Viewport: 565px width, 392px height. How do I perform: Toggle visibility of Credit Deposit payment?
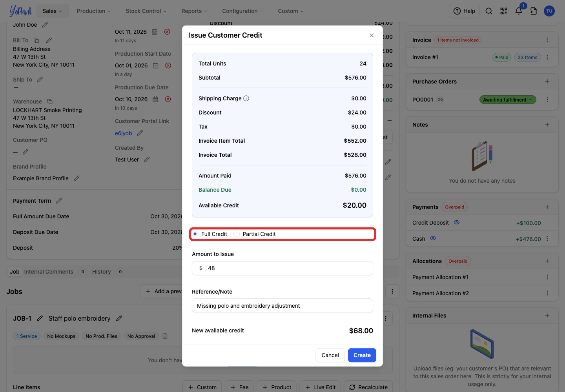click(457, 222)
